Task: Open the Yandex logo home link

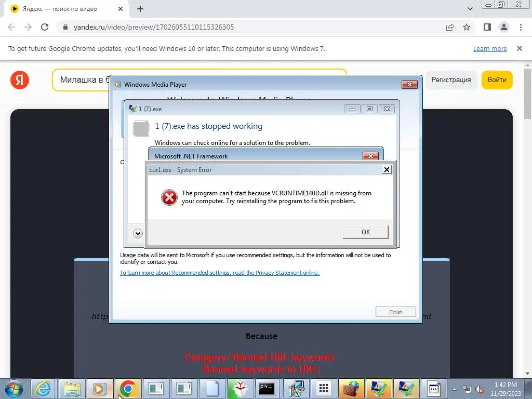Action: (x=20, y=80)
